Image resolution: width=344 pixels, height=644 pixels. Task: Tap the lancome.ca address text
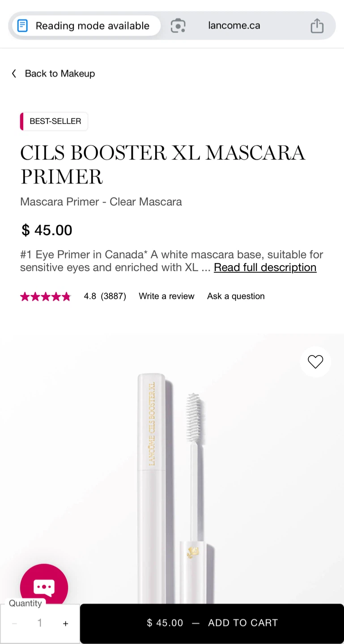click(234, 25)
